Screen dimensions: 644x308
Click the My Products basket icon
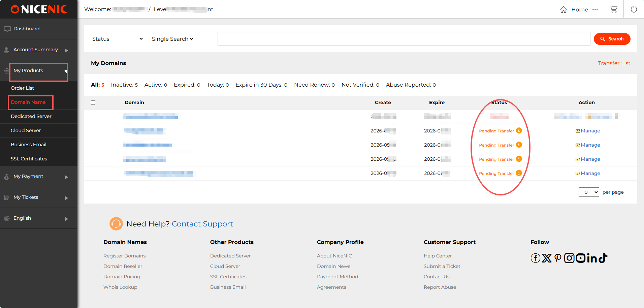(6, 71)
